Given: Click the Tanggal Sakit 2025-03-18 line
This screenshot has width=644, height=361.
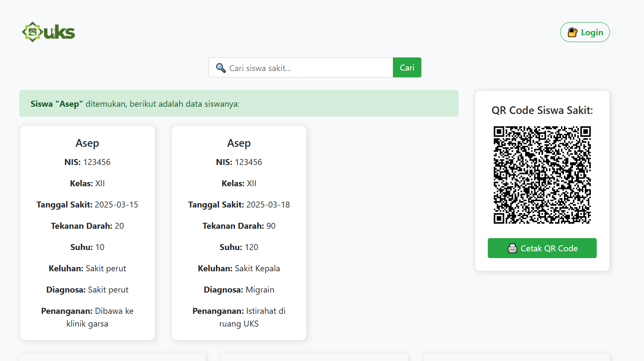Looking at the screenshot, I should [239, 205].
